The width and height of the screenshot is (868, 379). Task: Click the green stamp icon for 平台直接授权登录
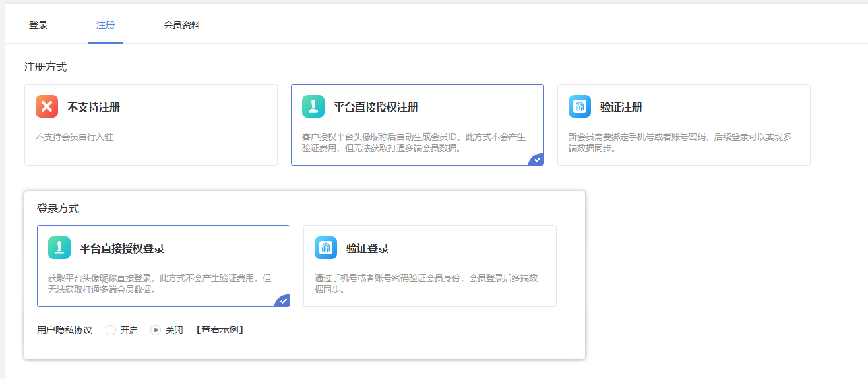(59, 248)
